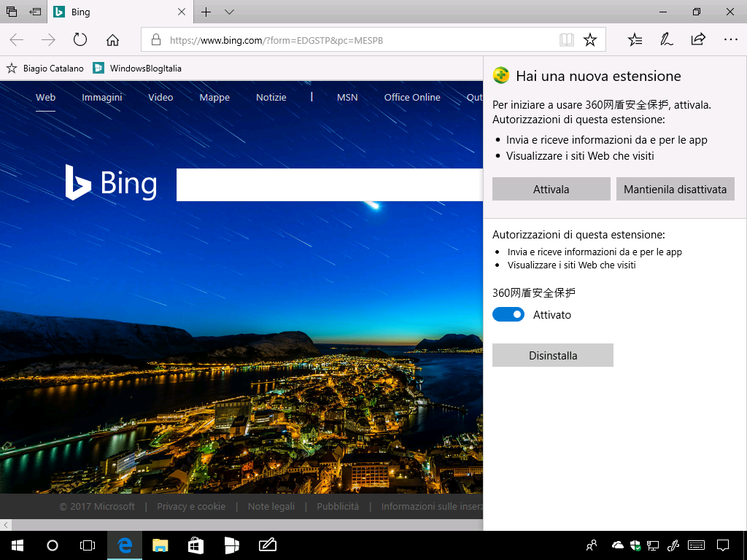This screenshot has height=560, width=747.
Task: Select the Web tab on Bing
Action: click(46, 97)
